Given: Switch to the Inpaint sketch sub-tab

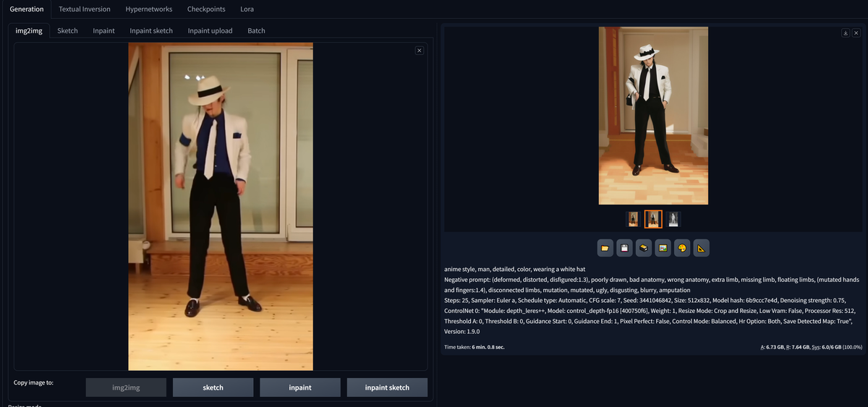Looking at the screenshot, I should tap(151, 30).
